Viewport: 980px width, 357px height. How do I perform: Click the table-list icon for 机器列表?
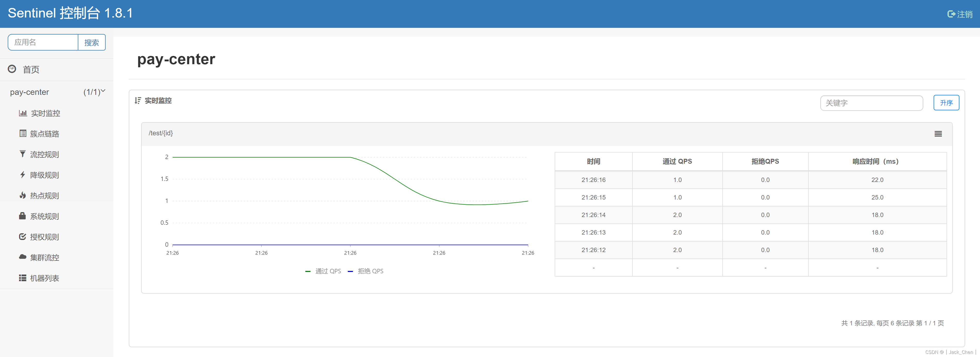[x=23, y=278]
